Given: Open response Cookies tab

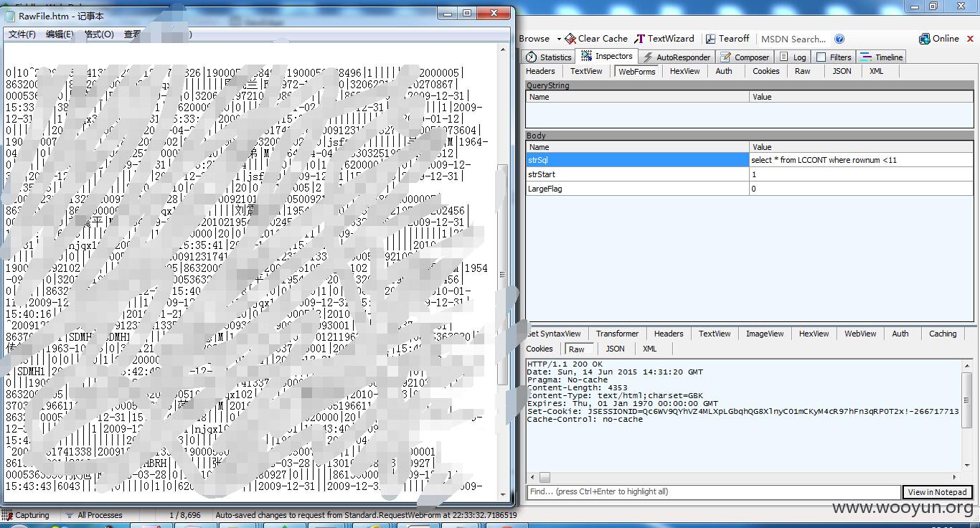Looking at the screenshot, I should 540,349.
